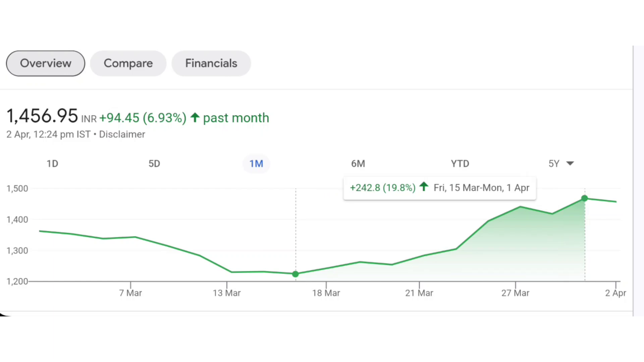Open the Overview tab

(x=46, y=63)
